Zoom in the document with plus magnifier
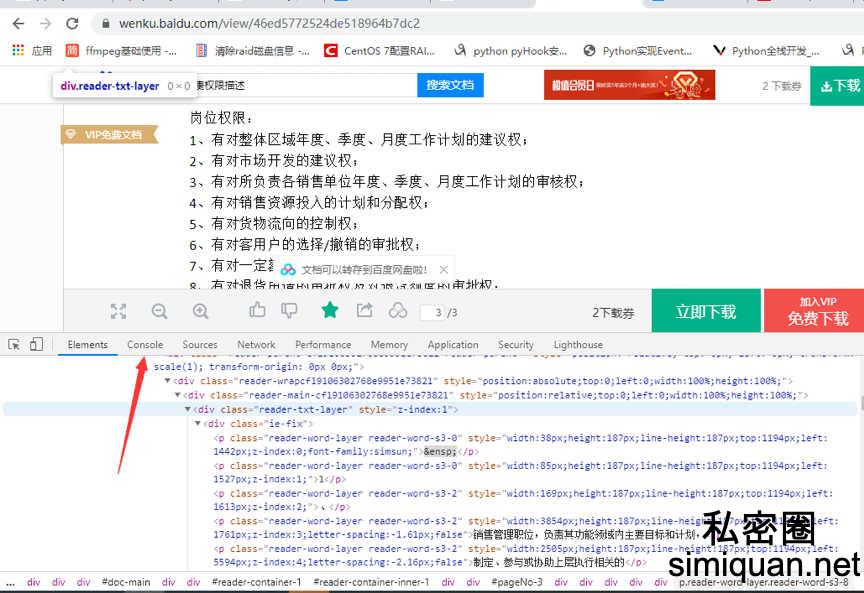864x593 pixels. point(200,311)
